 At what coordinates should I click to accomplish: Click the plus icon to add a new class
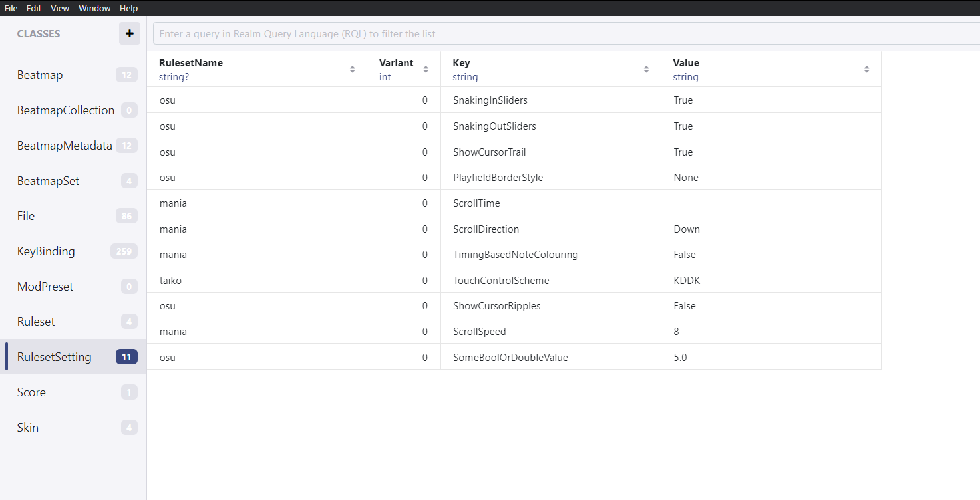pyautogui.click(x=129, y=33)
